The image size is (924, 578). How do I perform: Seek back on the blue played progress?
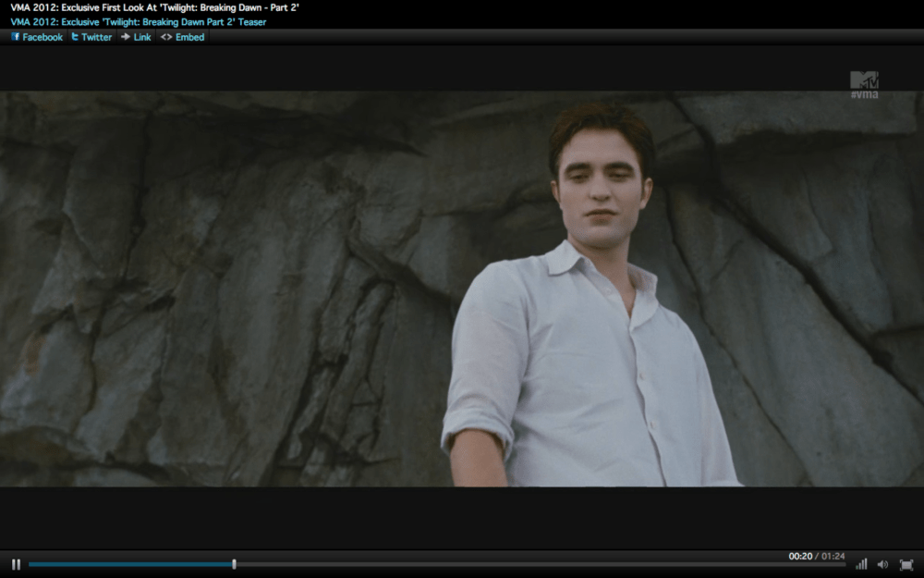point(129,564)
